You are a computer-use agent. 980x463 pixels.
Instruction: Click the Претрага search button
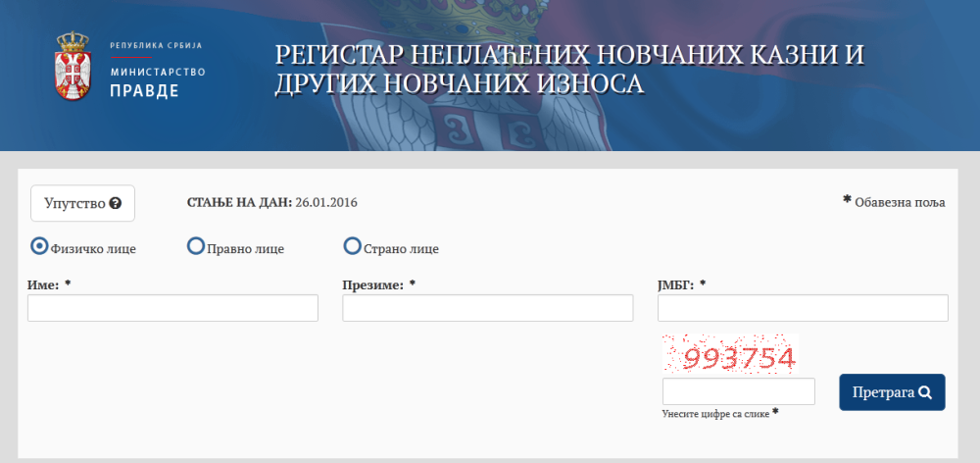tap(892, 392)
